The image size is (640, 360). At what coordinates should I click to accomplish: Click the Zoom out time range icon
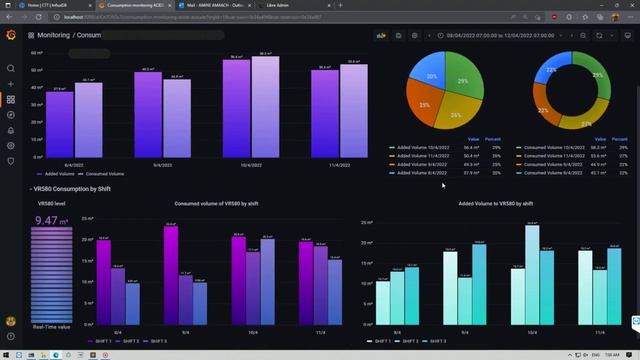click(x=583, y=36)
